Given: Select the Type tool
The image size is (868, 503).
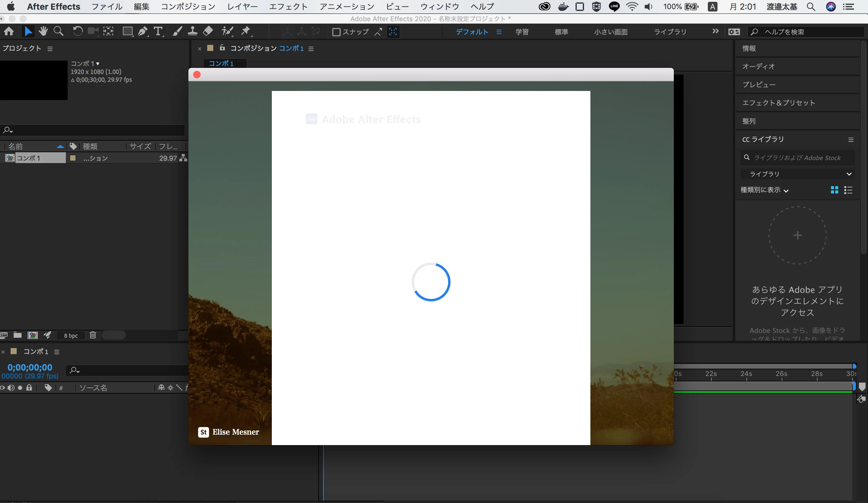Looking at the screenshot, I should [158, 31].
